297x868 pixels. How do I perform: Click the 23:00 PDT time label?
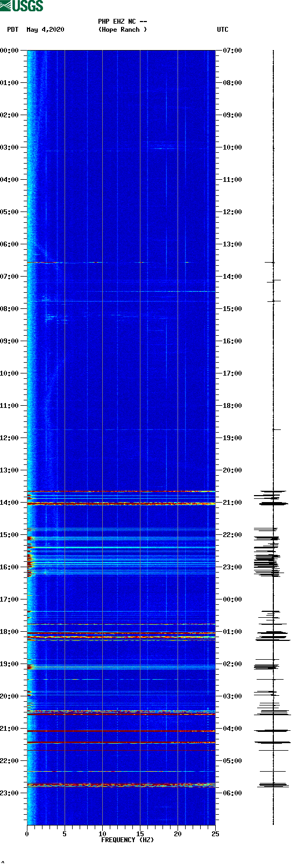coord(10,793)
